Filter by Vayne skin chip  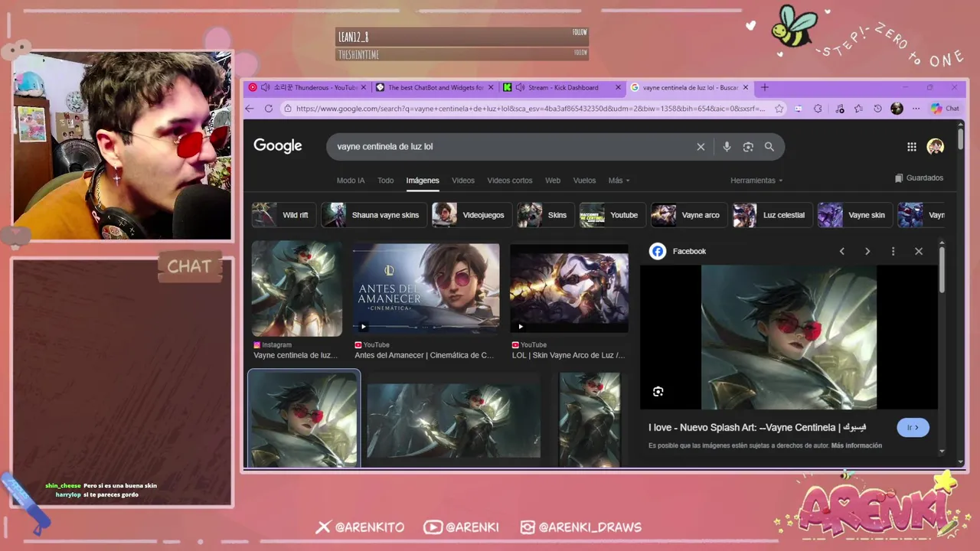point(854,215)
